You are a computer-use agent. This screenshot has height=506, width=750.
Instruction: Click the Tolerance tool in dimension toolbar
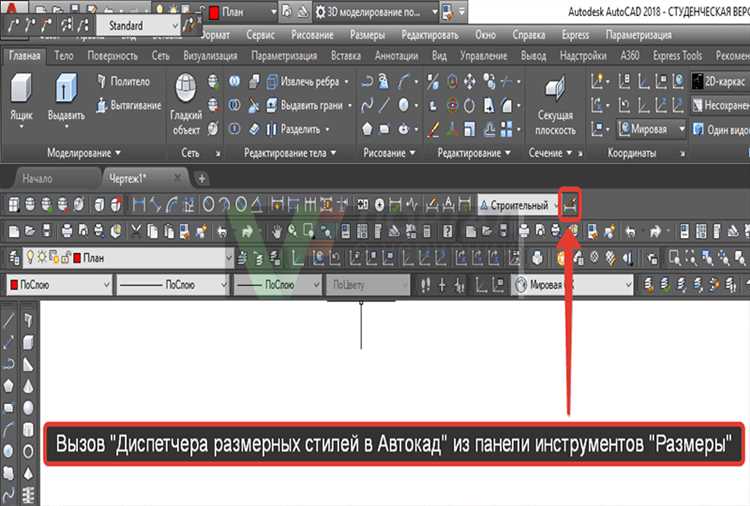tap(363, 205)
